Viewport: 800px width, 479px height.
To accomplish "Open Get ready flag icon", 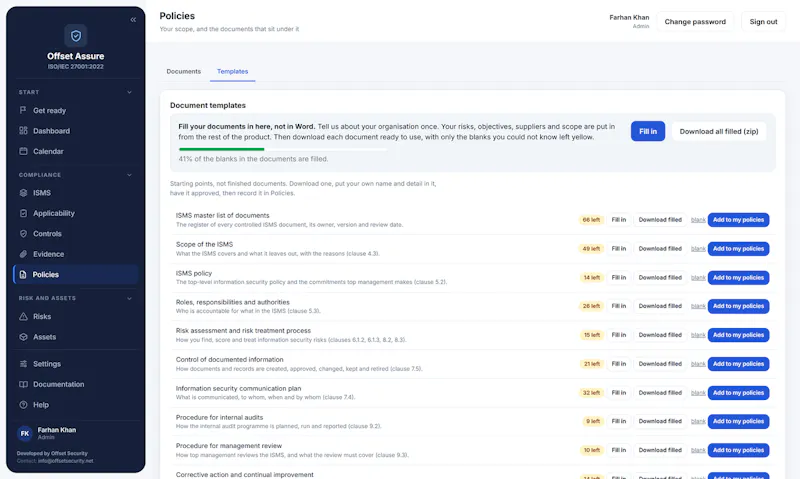I will click(23, 110).
